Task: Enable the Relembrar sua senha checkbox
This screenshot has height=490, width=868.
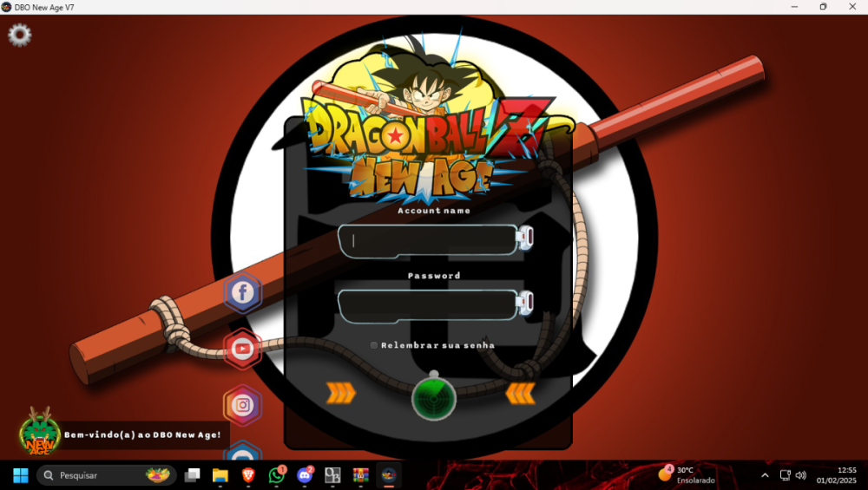Action: point(374,345)
